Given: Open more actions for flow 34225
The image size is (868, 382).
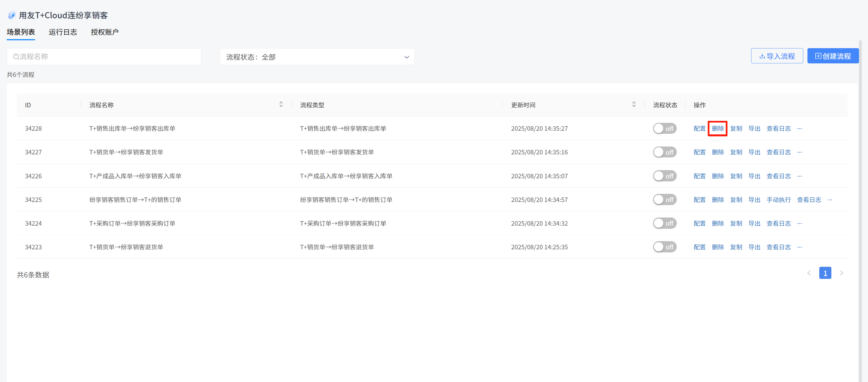Looking at the screenshot, I should tap(830, 200).
